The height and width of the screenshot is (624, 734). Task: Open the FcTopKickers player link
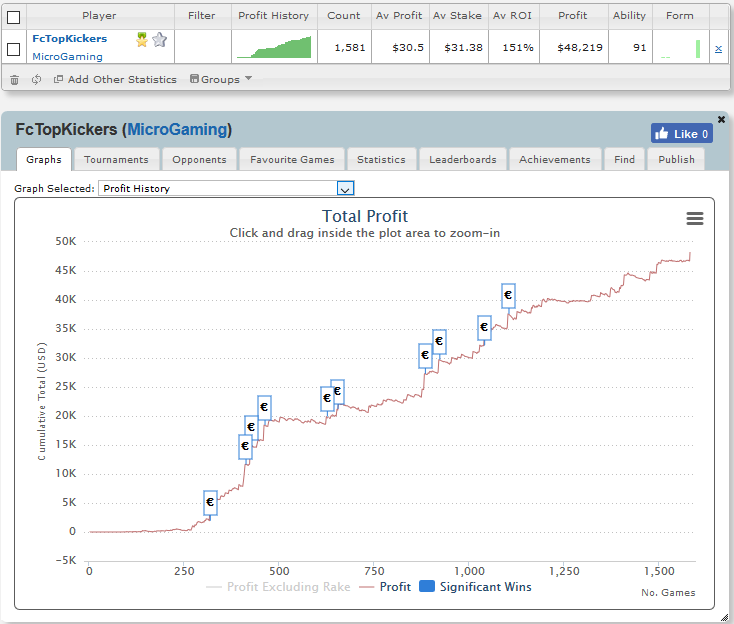[69, 38]
